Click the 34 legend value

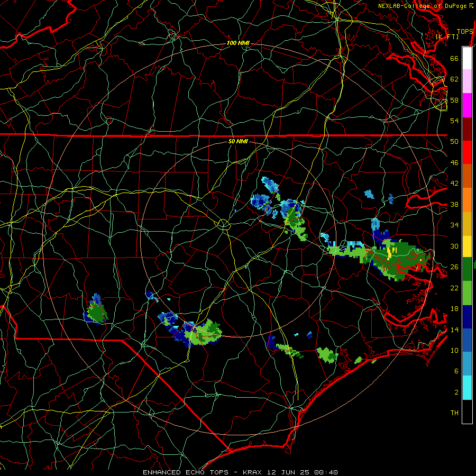(x=454, y=225)
